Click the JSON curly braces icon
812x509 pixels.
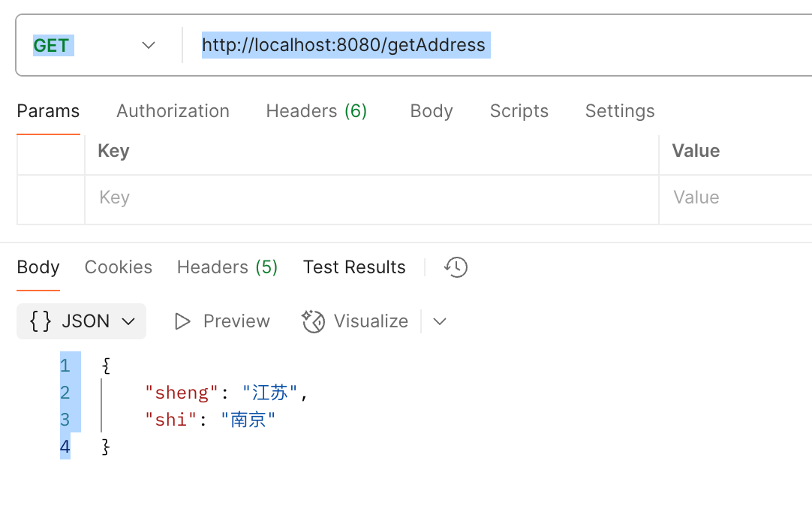pyautogui.click(x=41, y=321)
